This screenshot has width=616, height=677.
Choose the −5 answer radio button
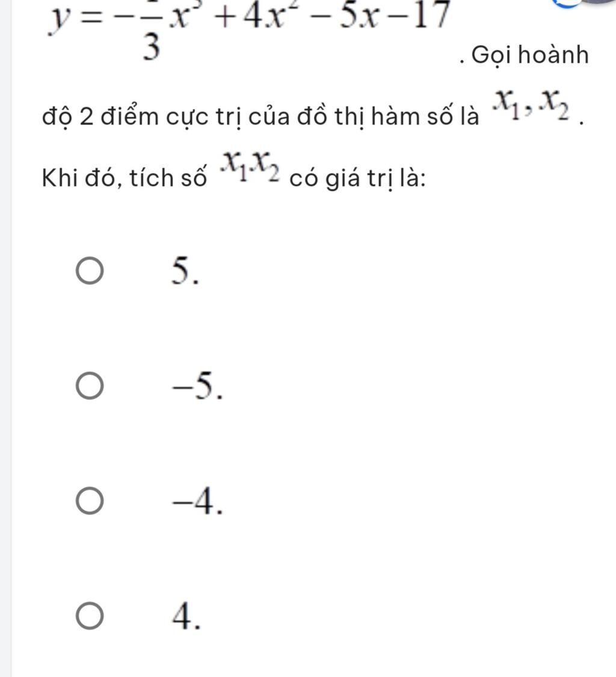click(x=89, y=385)
